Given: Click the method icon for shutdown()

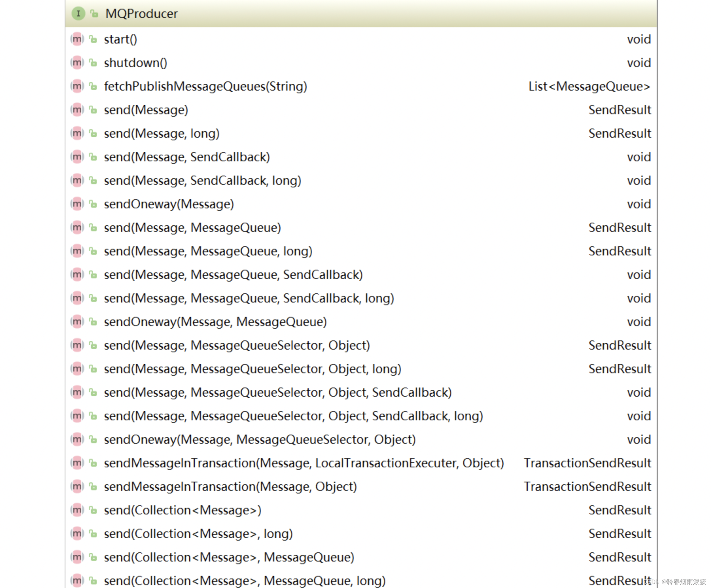Looking at the screenshot, I should point(77,62).
